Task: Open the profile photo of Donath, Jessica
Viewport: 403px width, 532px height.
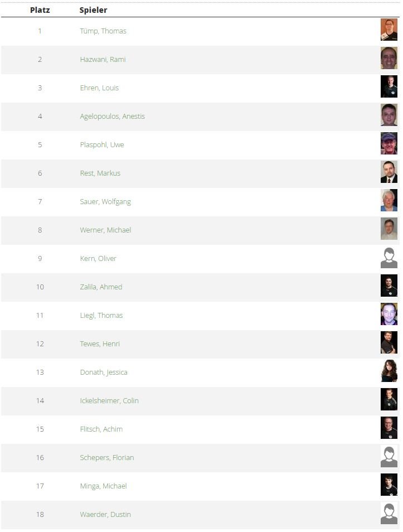Action: click(389, 371)
